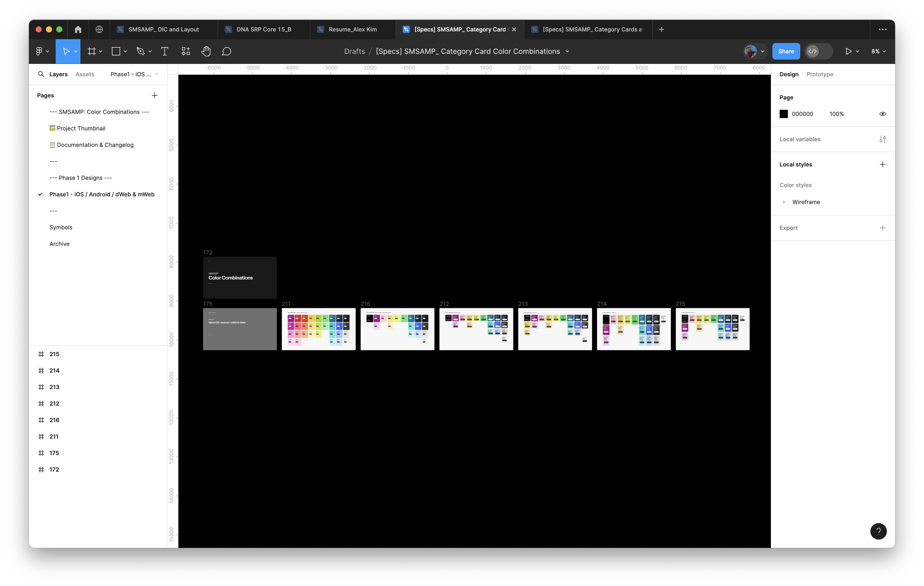
Task: Toggle page background color visibility eye
Action: tap(882, 114)
